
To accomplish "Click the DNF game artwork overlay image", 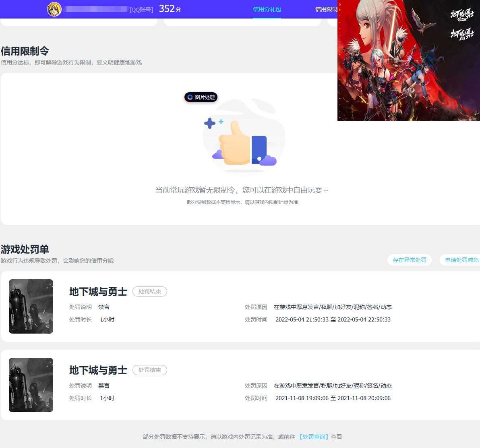I will [409, 60].
